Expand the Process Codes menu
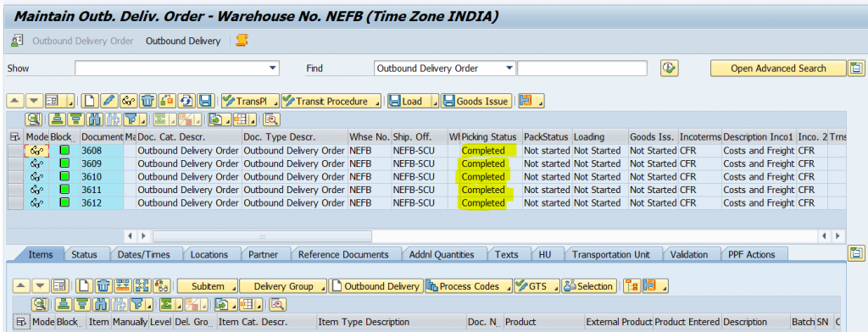868x332 pixels. click(x=508, y=288)
